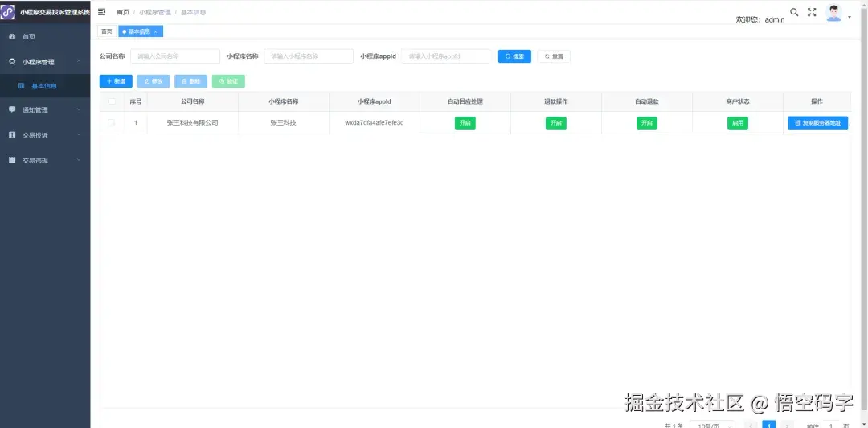This screenshot has width=868, height=428.
Task: Click the system logo in sidebar header
Action: pos(8,12)
